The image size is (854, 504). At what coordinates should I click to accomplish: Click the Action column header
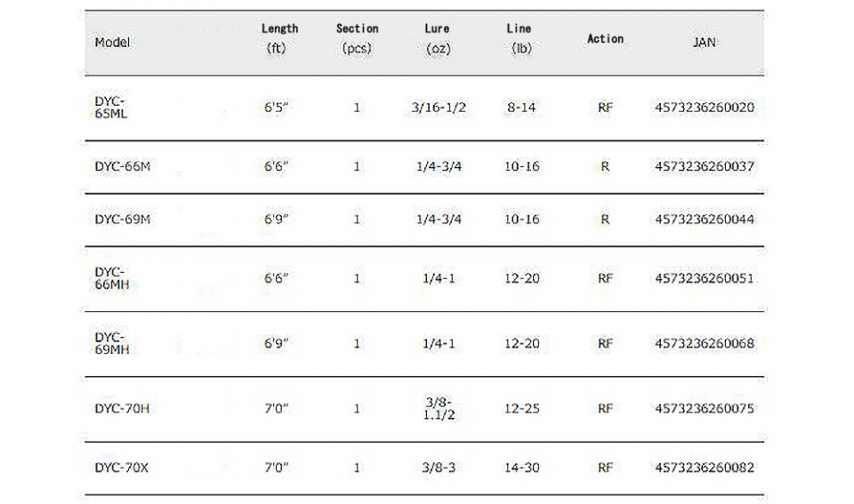(605, 38)
